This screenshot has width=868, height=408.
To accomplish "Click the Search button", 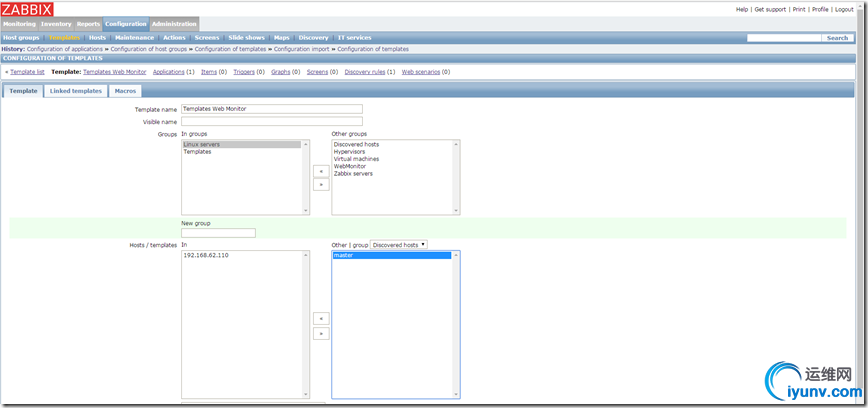I will click(837, 38).
